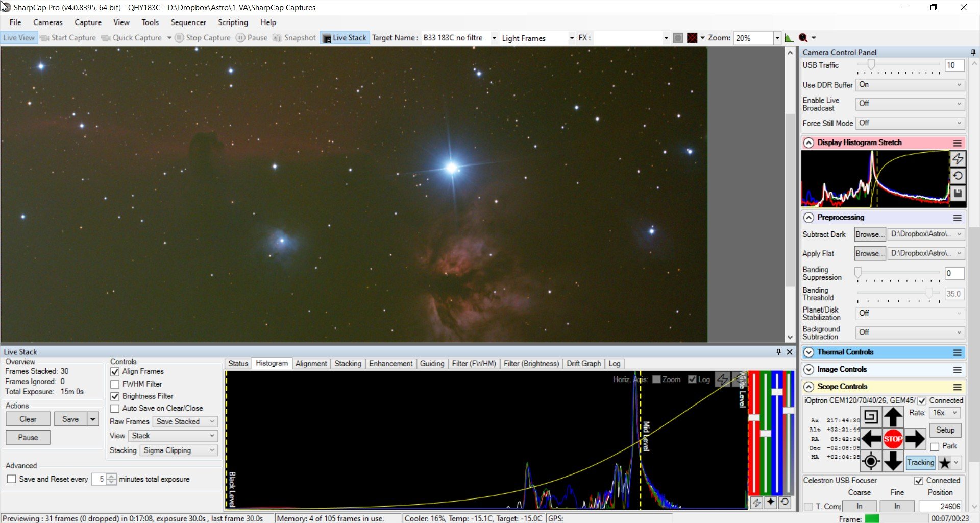Viewport: 980px width, 523px height.
Task: Click the red crosshair reticule icon
Action: pyautogui.click(x=692, y=38)
